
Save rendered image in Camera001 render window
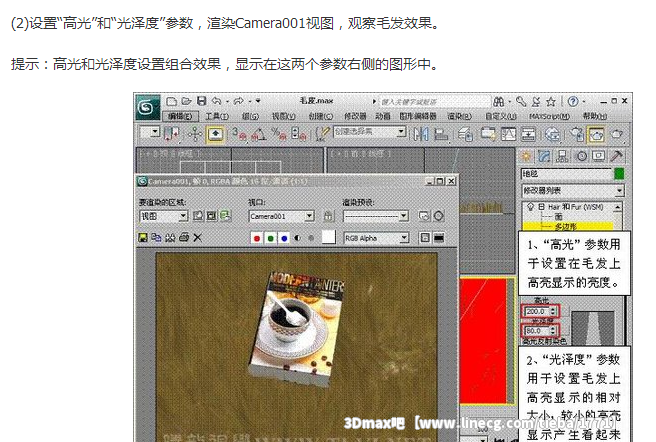click(143, 238)
